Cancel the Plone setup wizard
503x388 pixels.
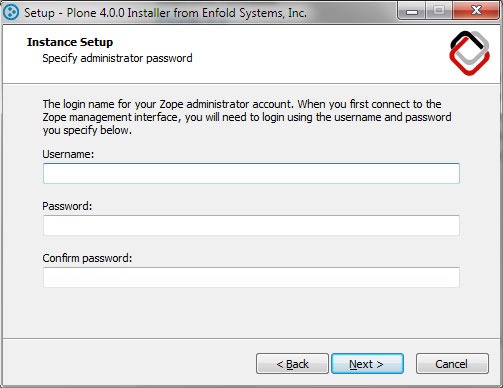tap(452, 364)
